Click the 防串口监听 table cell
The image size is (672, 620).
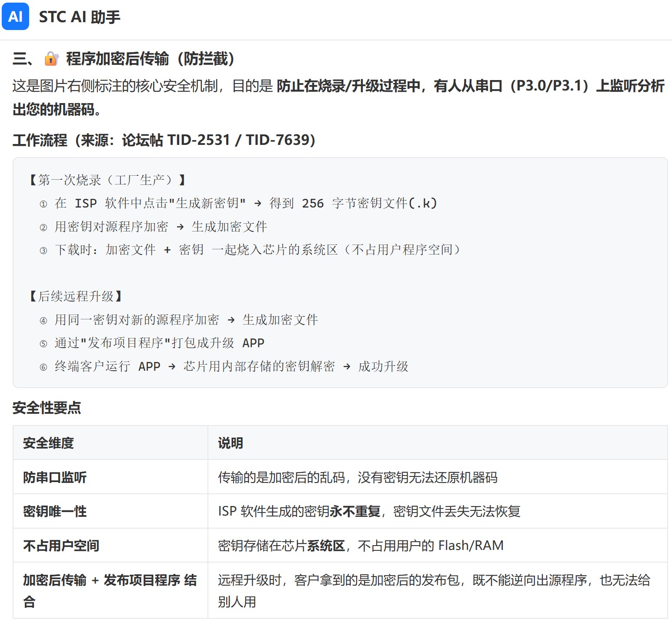point(110,477)
